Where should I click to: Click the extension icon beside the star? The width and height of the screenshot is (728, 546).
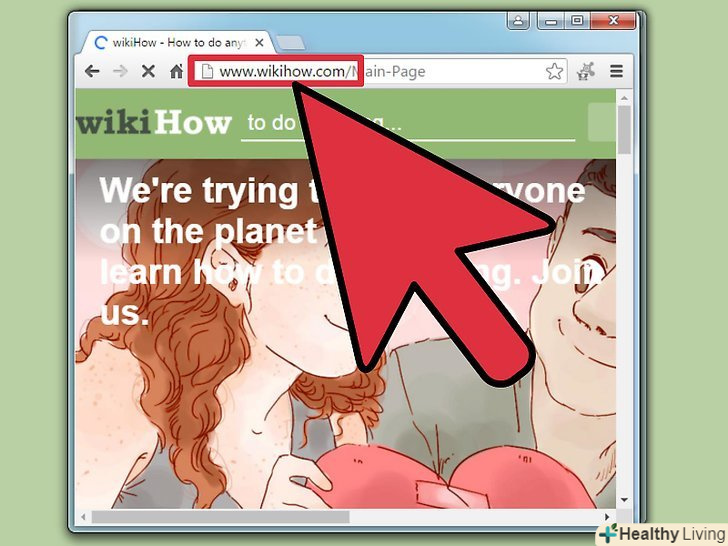point(586,72)
